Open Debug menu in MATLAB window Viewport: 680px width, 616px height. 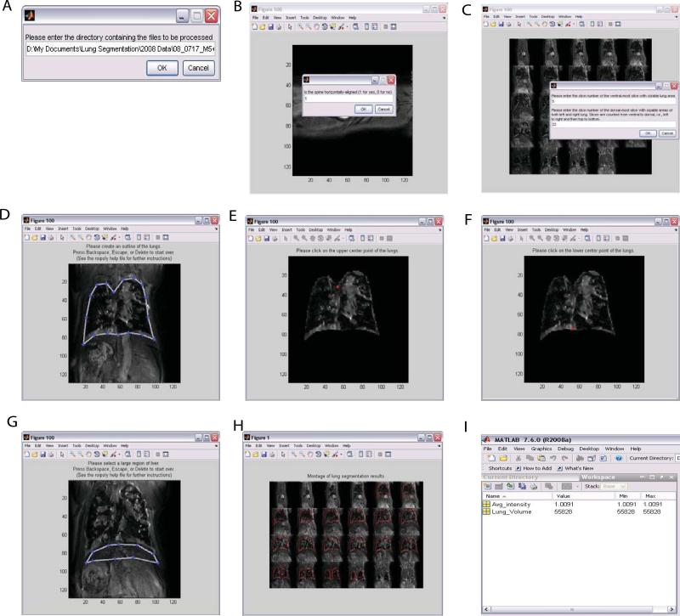click(x=565, y=449)
